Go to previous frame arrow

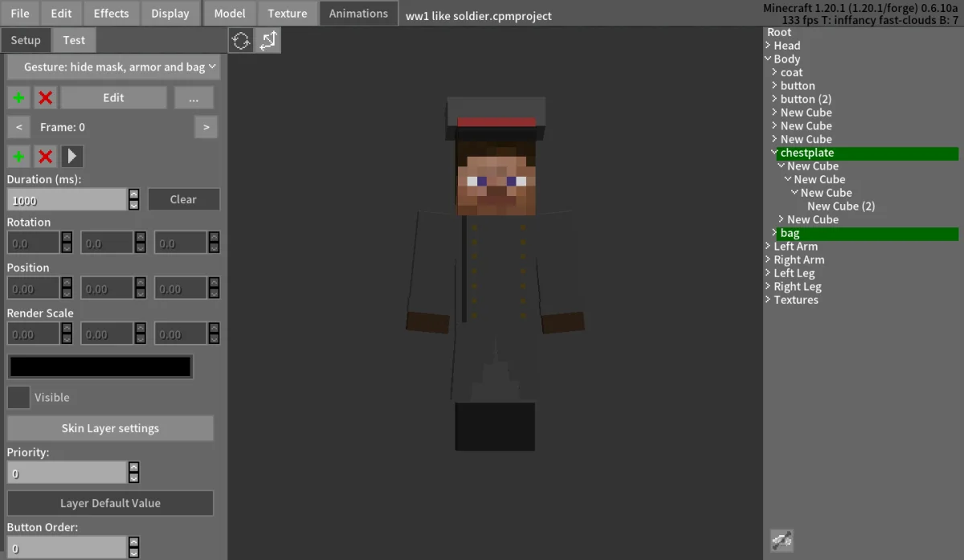click(19, 127)
